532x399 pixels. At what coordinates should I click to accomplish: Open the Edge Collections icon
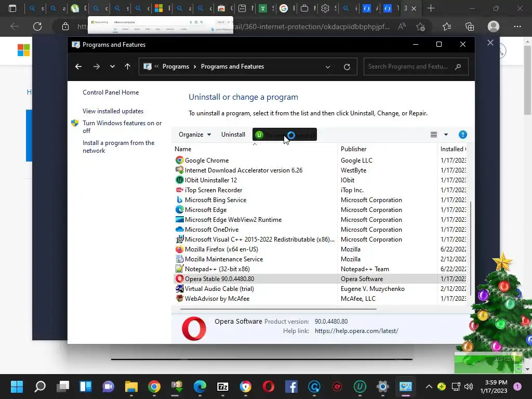click(x=470, y=26)
